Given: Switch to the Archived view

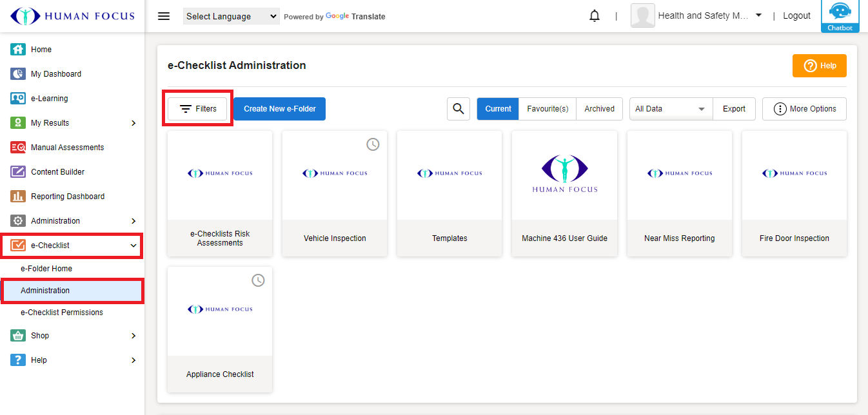Looking at the screenshot, I should (x=599, y=109).
